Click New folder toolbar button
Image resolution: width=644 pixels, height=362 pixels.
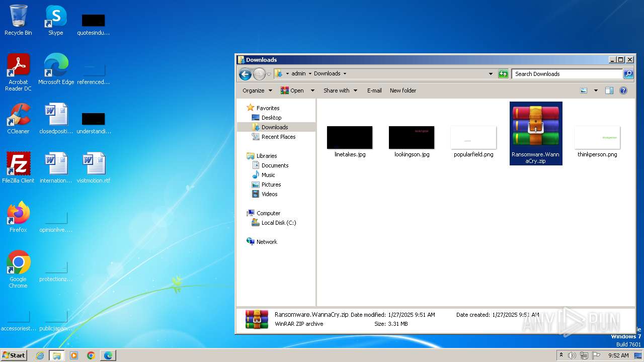(x=403, y=90)
